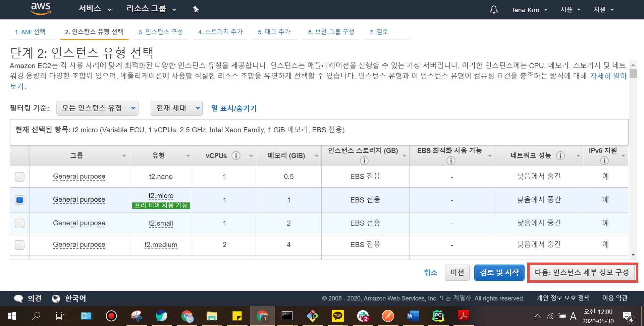This screenshot has height=326, width=644.
Task: Open the red record app in taskbar
Action: pos(111,316)
